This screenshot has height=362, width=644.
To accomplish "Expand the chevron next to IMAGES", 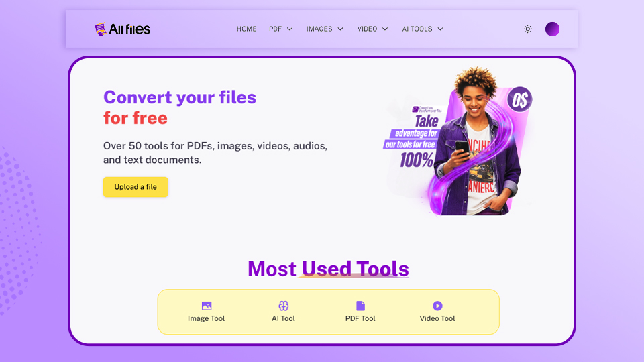I will point(340,29).
